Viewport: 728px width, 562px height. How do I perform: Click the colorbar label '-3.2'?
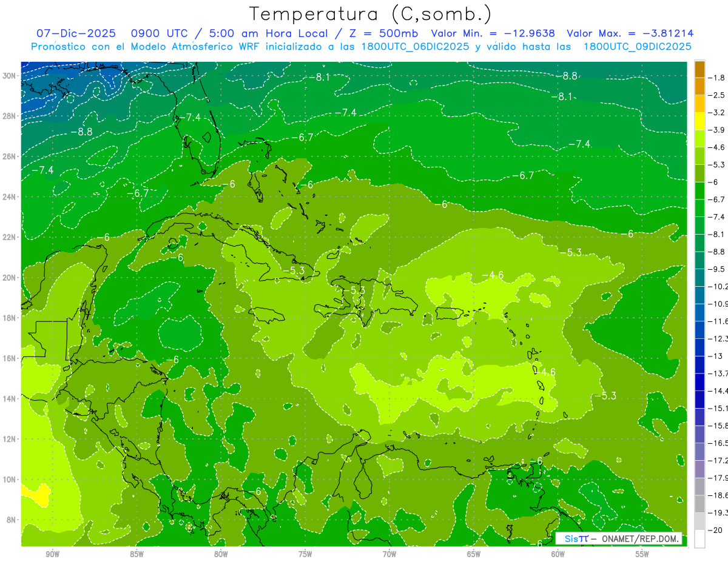(x=716, y=113)
